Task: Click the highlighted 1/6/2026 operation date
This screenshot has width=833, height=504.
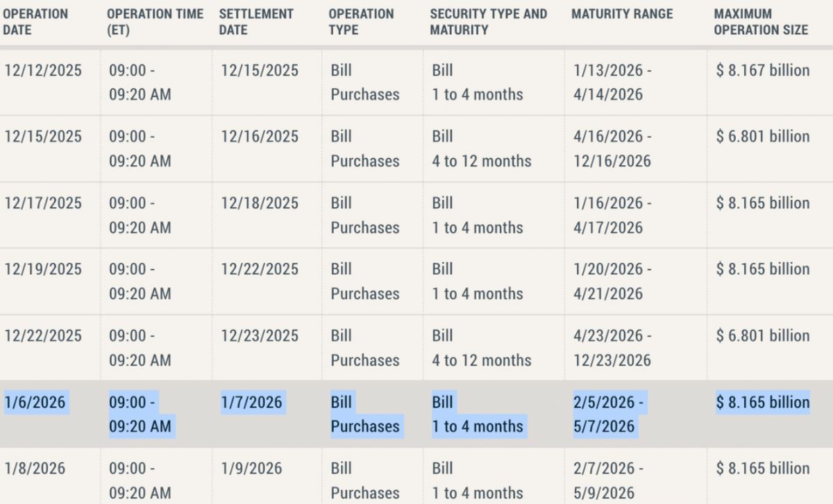Action: tap(35, 402)
